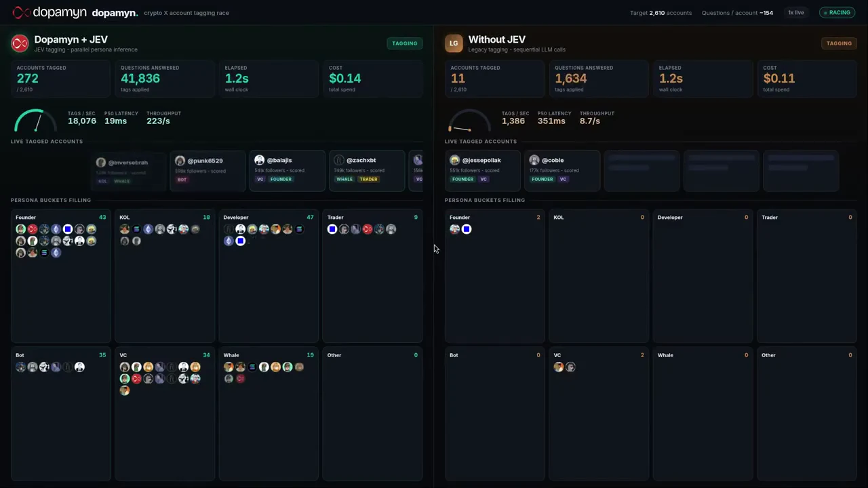This screenshot has width=868, height=488.
Task: Select Ethereum avatar in Dopamyn Developer bucket
Action: click(x=229, y=241)
